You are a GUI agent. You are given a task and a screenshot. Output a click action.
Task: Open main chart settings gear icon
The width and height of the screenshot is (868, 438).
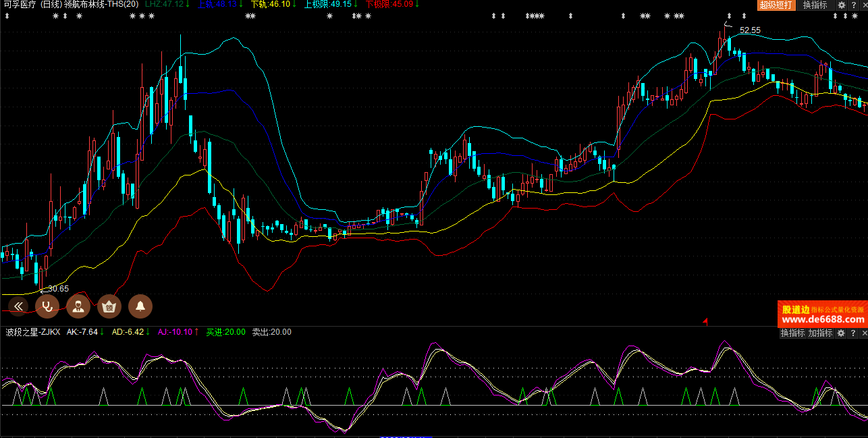pyautogui.click(x=842, y=5)
